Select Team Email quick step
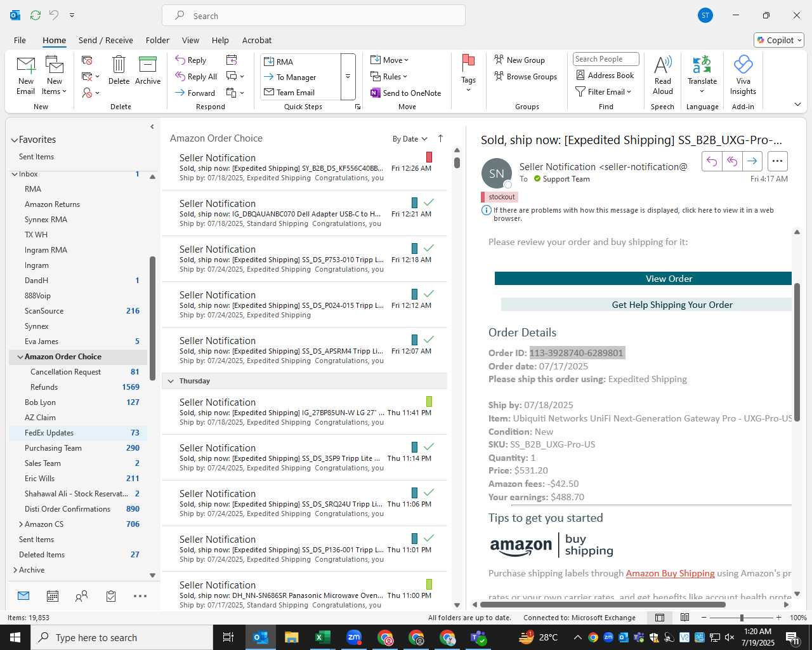This screenshot has height=650, width=812. pos(301,92)
